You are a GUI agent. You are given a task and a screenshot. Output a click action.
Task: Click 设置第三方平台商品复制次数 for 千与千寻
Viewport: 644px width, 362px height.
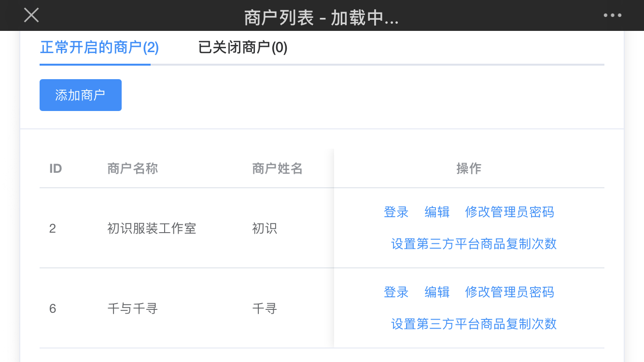pyautogui.click(x=474, y=324)
